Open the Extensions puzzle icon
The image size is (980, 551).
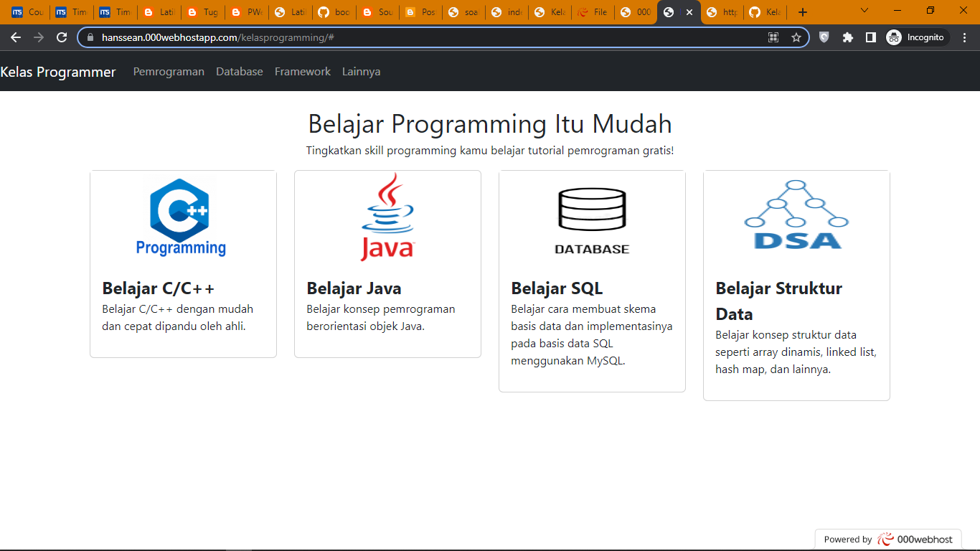(847, 37)
